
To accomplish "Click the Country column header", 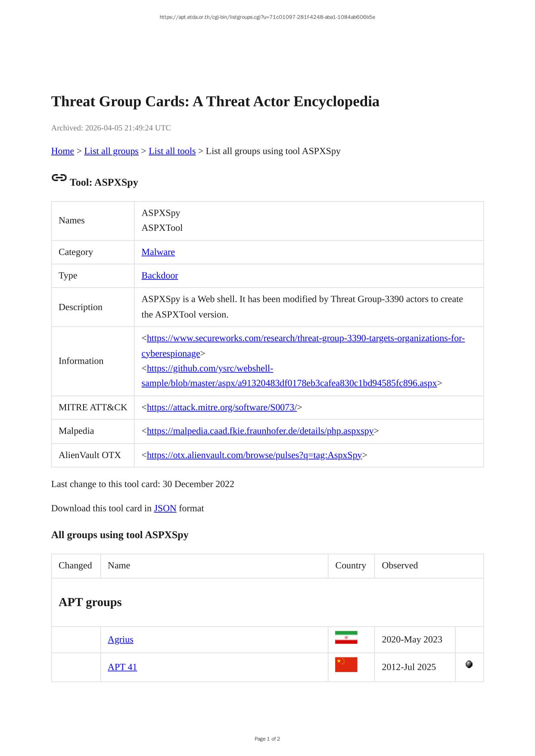I will tap(350, 566).
